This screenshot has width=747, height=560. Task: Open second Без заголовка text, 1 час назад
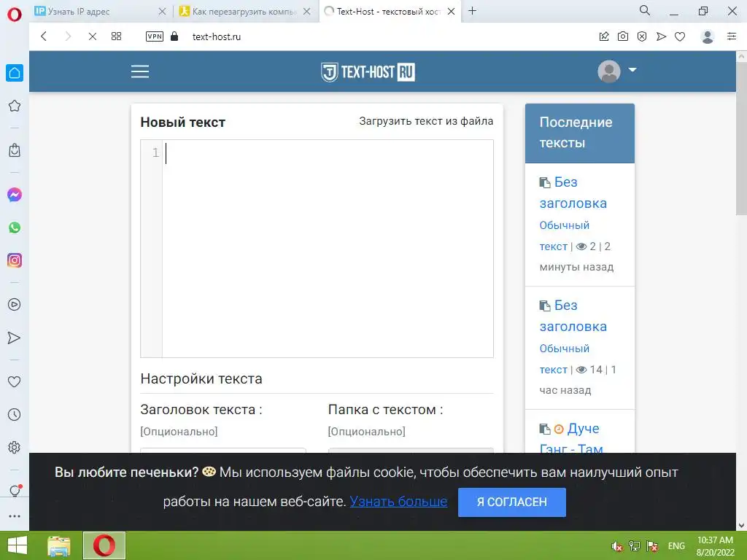pos(573,316)
